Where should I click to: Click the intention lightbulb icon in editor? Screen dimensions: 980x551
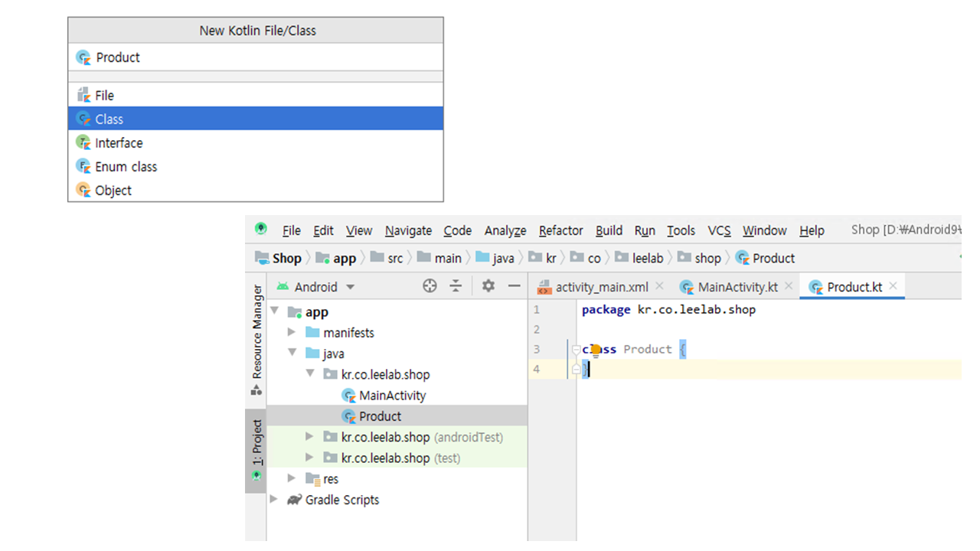595,350
